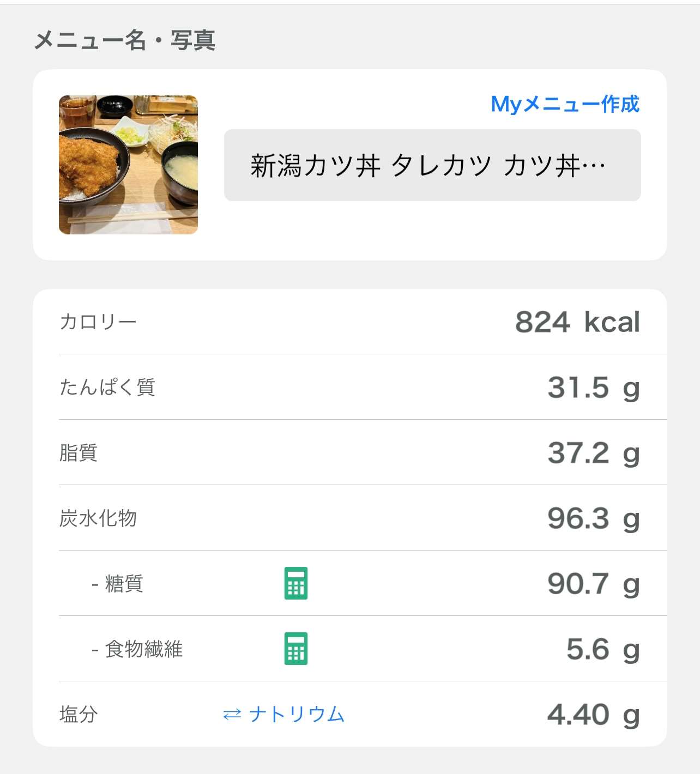This screenshot has height=774, width=700.
Task: Edit the 824 kcal calorie value
Action: (x=577, y=322)
